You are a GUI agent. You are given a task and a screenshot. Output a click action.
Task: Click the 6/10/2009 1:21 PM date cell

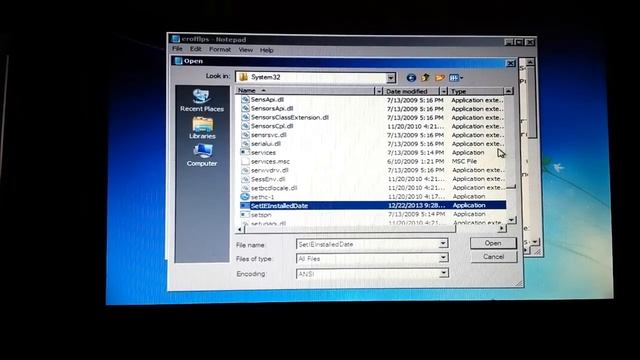coord(415,161)
